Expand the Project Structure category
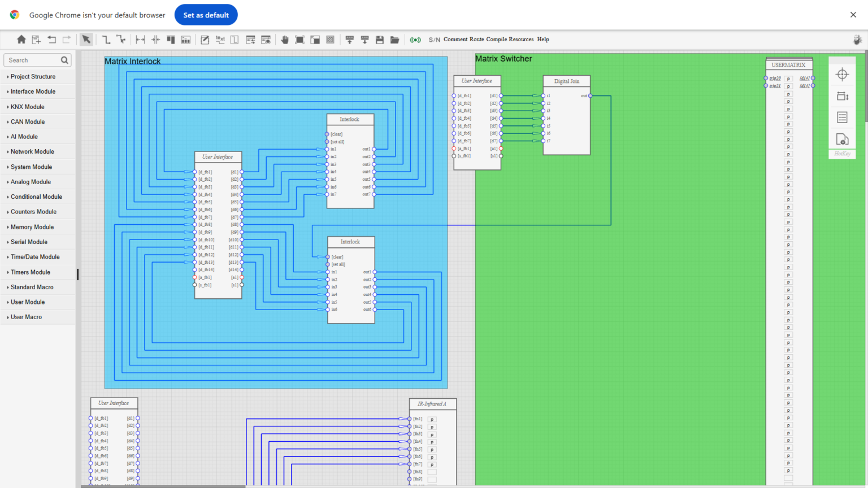Image resolution: width=868 pixels, height=488 pixels. point(33,77)
